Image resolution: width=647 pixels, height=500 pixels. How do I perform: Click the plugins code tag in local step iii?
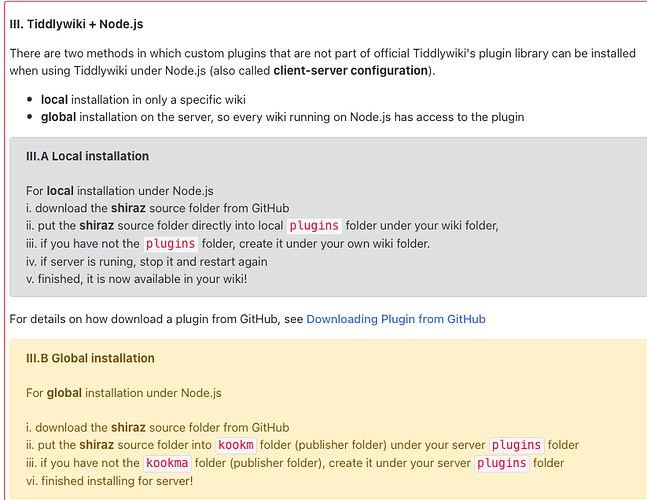click(x=170, y=243)
